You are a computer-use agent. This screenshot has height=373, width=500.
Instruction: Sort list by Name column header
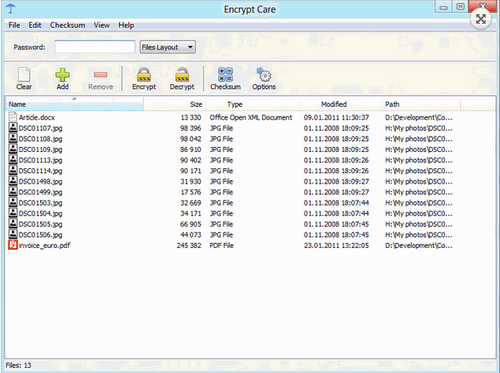coord(74,104)
